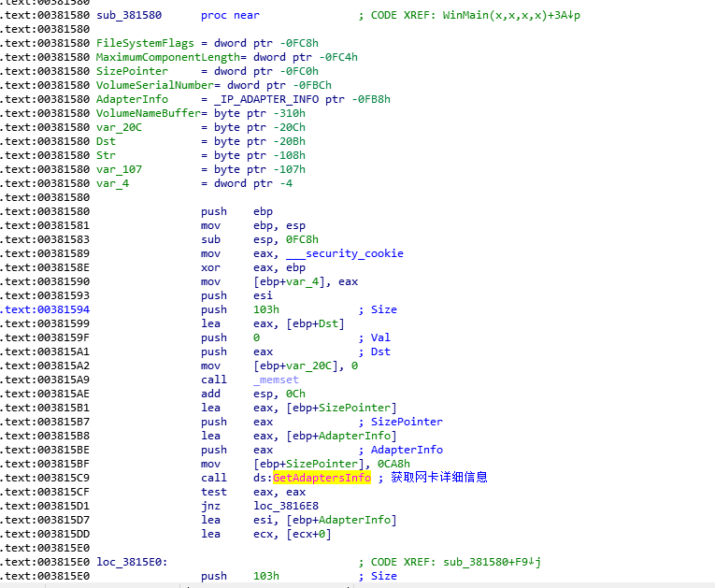Image resolution: width=715 pixels, height=588 pixels.
Task: Select the FileSystemFlags variable definition
Action: 145,43
